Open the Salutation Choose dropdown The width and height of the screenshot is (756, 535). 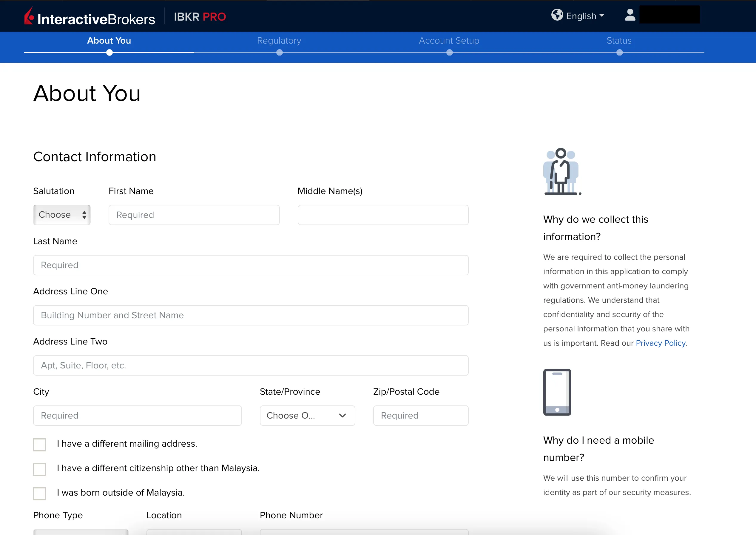[62, 215]
